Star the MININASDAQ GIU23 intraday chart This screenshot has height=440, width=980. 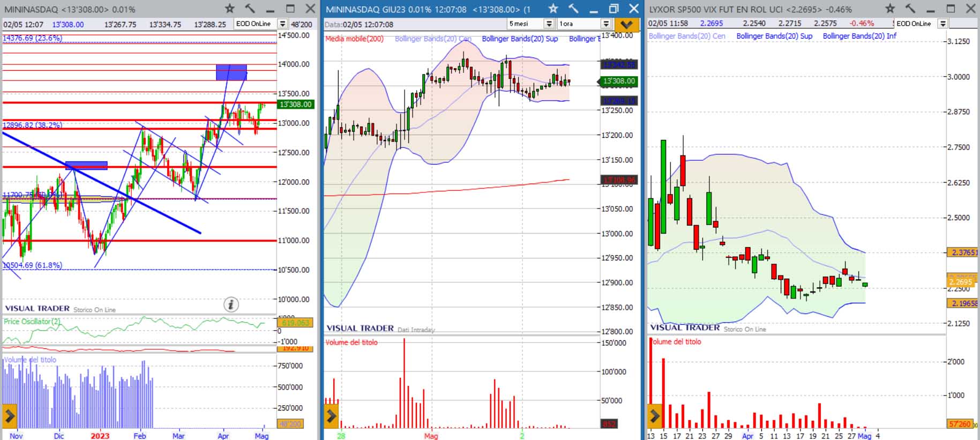(553, 9)
